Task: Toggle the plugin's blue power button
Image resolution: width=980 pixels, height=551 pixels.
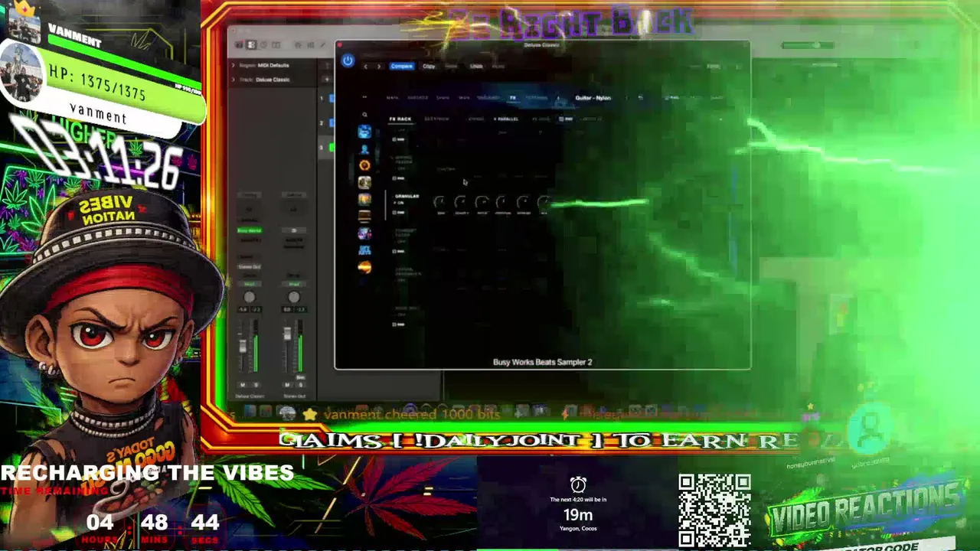Action: (x=348, y=60)
